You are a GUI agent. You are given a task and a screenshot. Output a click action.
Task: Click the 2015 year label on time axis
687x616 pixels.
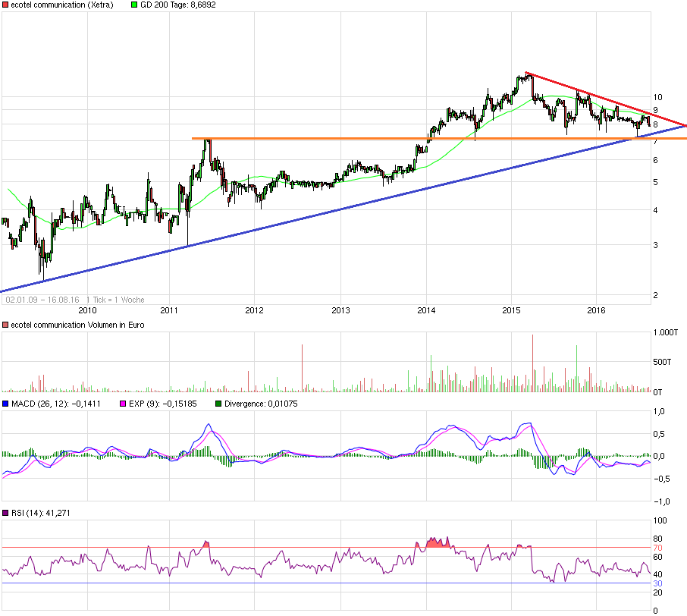pos(511,310)
